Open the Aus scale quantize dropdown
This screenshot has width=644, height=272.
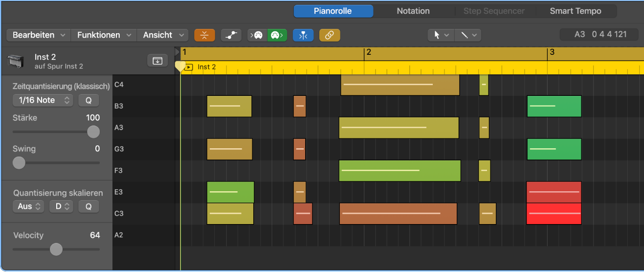click(28, 206)
